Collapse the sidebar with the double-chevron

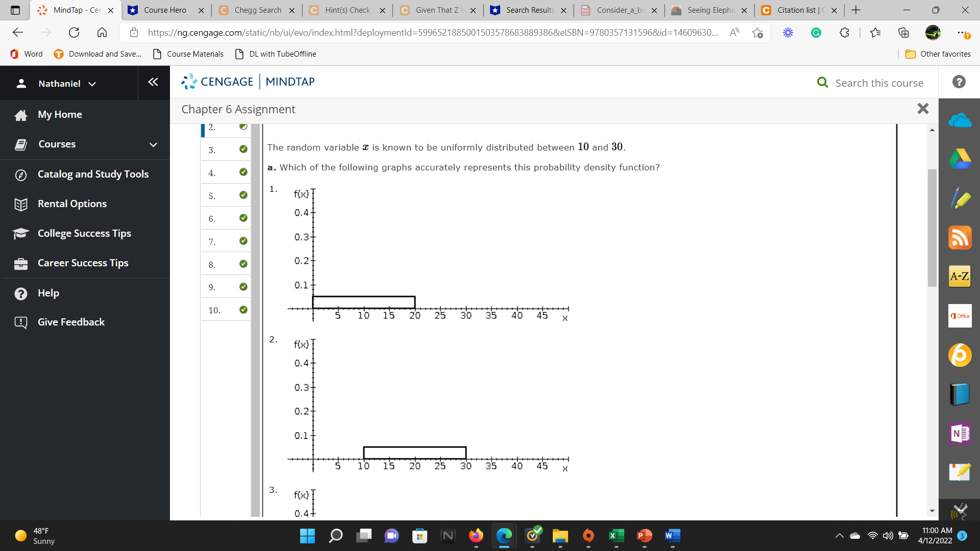153,82
